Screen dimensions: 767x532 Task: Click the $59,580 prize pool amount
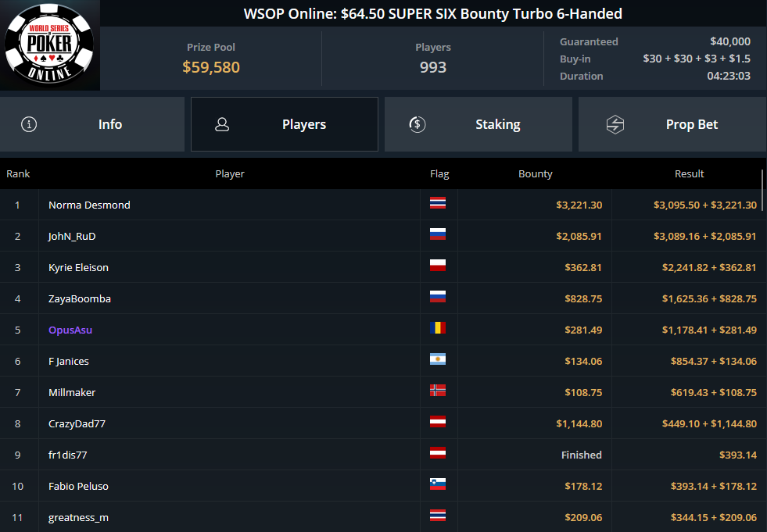coord(211,67)
